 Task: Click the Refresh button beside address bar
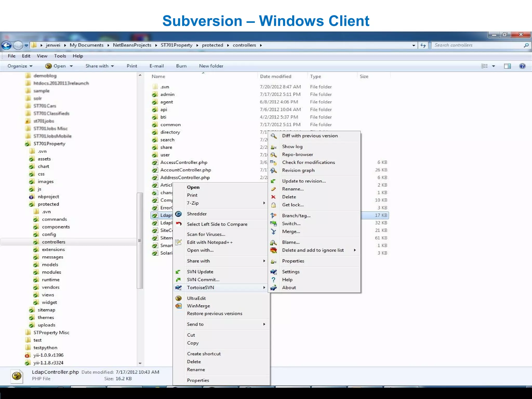pyautogui.click(x=423, y=45)
